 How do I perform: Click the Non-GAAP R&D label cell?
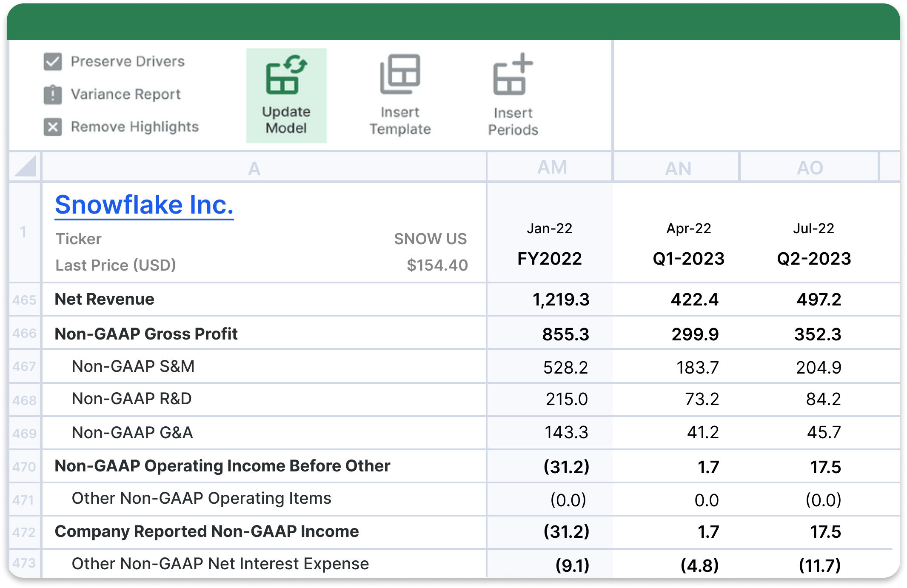(264, 400)
